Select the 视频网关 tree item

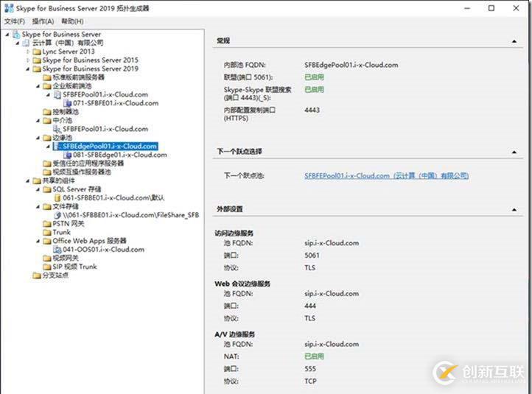[66, 258]
